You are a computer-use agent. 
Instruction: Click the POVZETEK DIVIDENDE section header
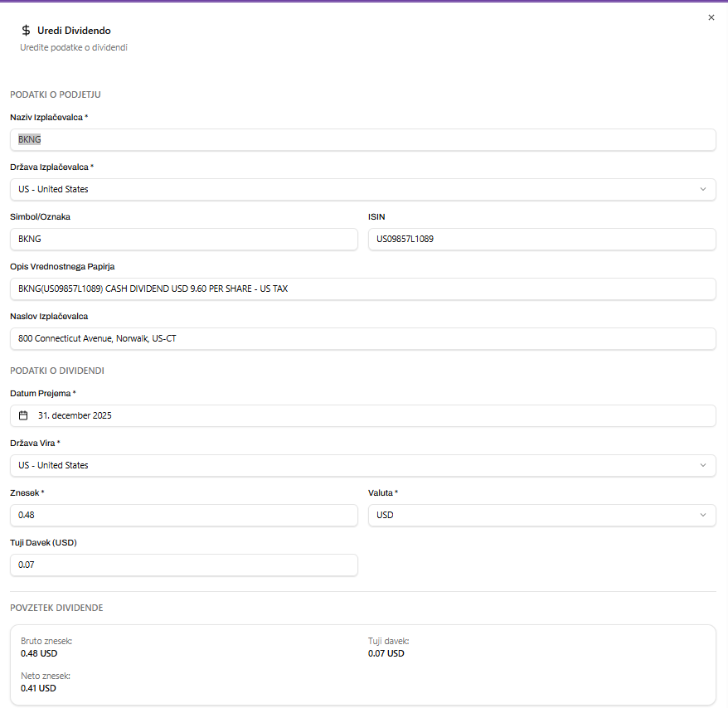pyautogui.click(x=56, y=608)
